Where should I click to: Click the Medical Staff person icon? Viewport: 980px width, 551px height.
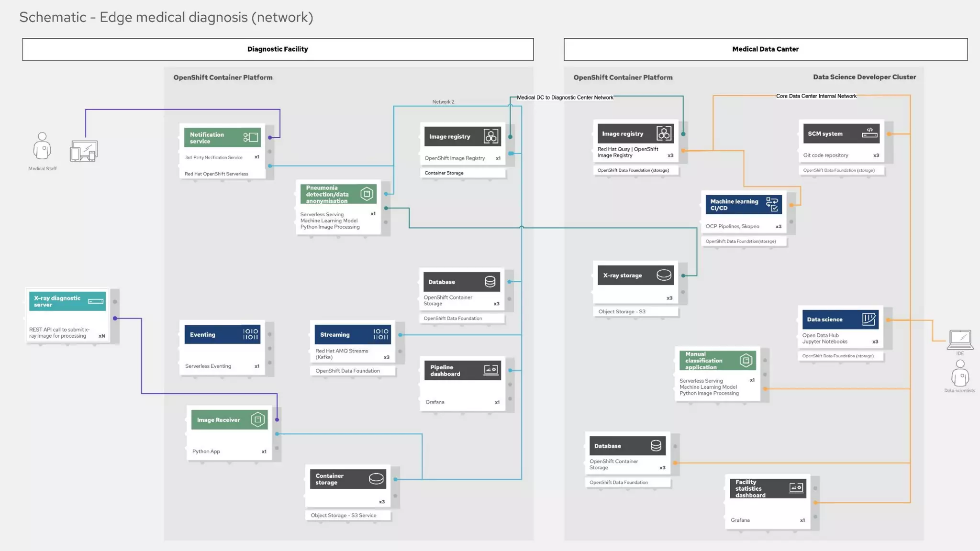42,146
